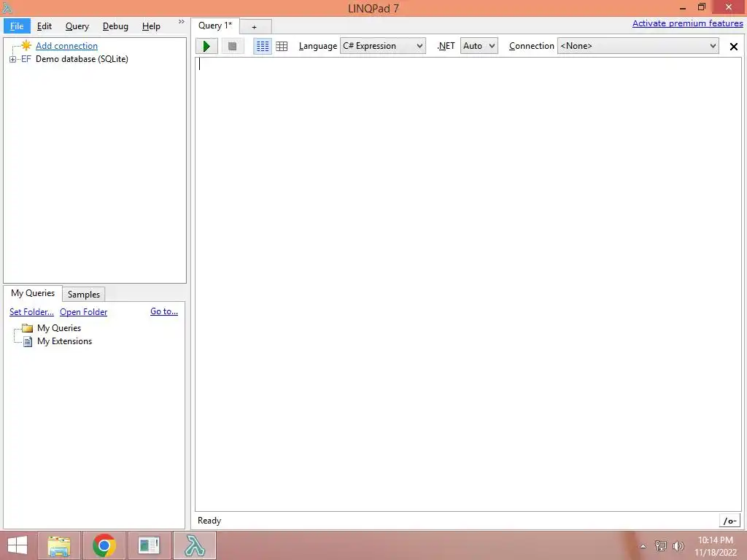Screen dimensions: 747x560
Task: Open the Query menu
Action: [77, 26]
